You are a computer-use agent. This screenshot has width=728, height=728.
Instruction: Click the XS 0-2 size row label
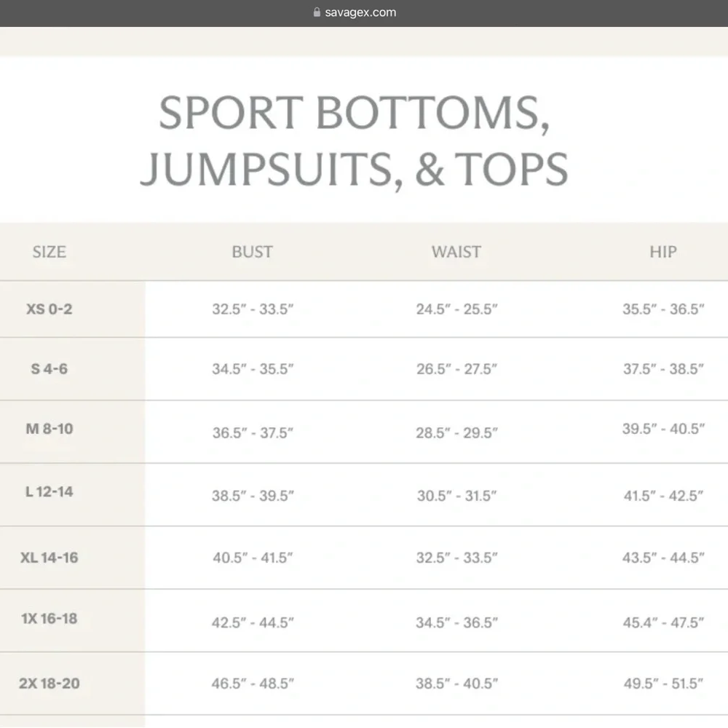(50, 309)
